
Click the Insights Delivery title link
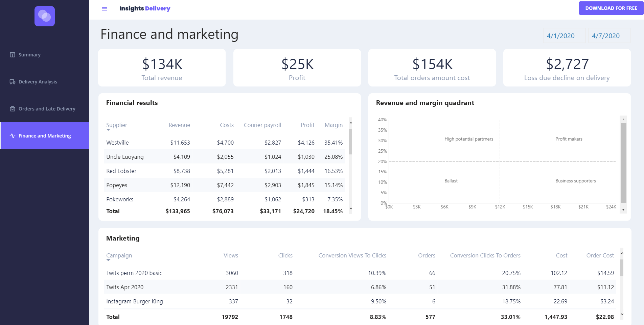click(145, 8)
